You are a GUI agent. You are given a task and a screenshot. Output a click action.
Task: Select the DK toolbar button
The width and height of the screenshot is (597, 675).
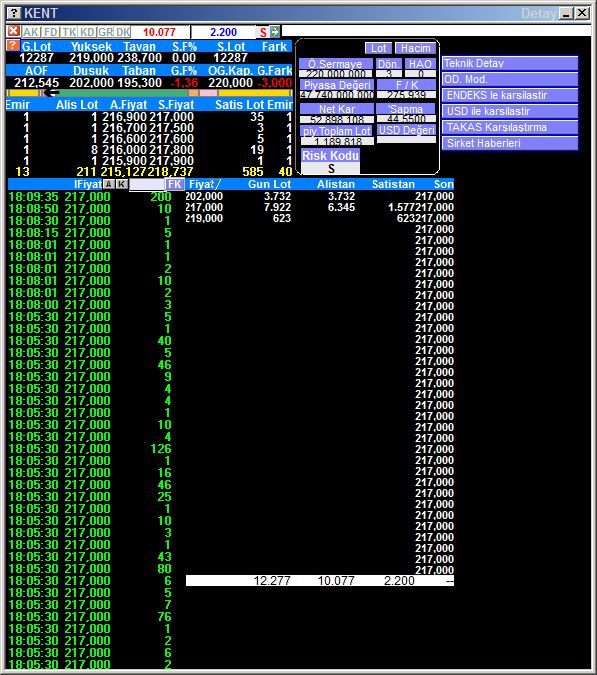(x=123, y=32)
